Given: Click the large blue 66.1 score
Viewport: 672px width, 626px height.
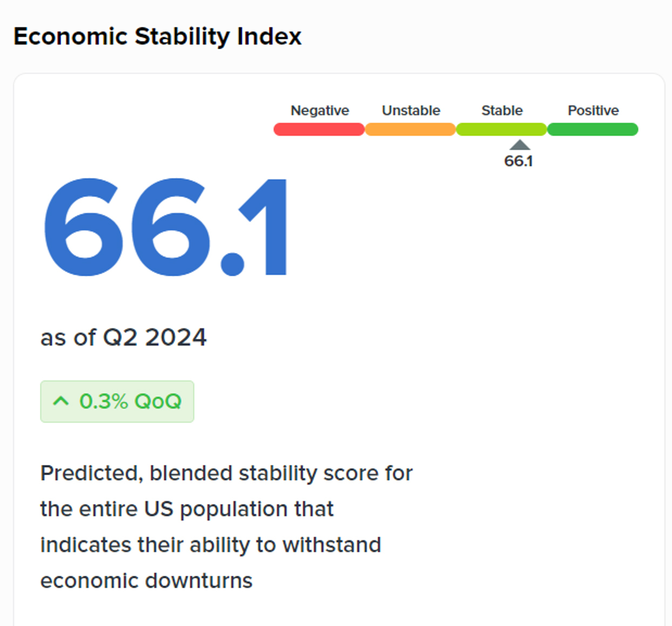Looking at the screenshot, I should click(x=166, y=227).
